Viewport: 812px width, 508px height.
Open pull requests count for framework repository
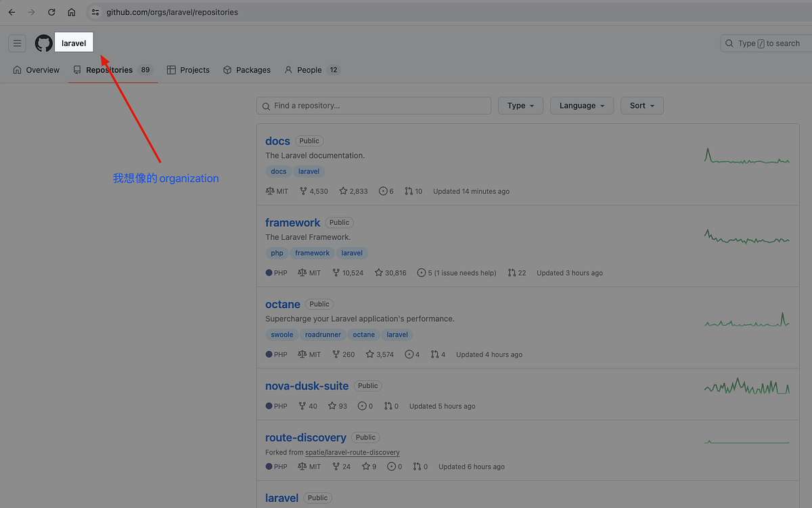point(517,272)
